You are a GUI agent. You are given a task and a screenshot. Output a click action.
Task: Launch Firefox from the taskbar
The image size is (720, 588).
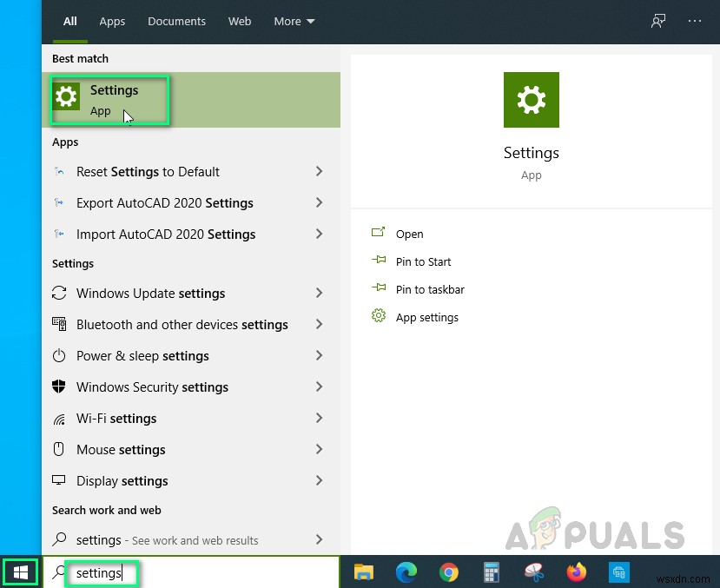pos(576,572)
